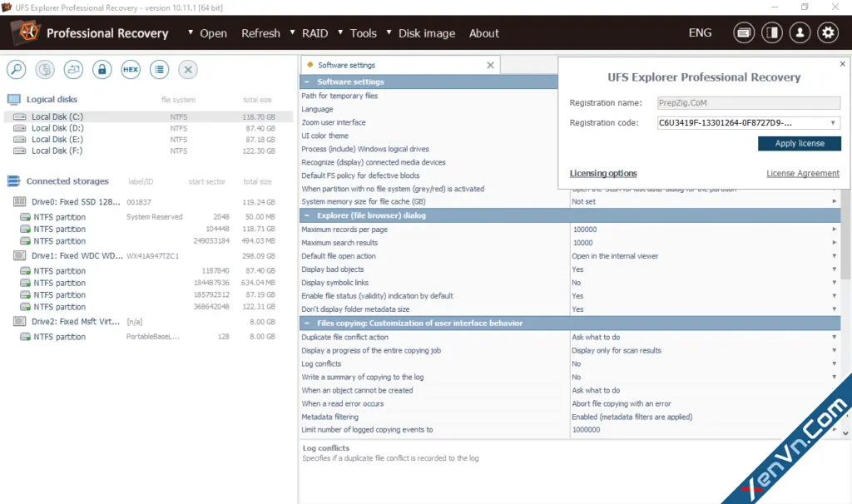The image size is (852, 504).
Task: Select UI color theme setting
Action: click(x=325, y=136)
